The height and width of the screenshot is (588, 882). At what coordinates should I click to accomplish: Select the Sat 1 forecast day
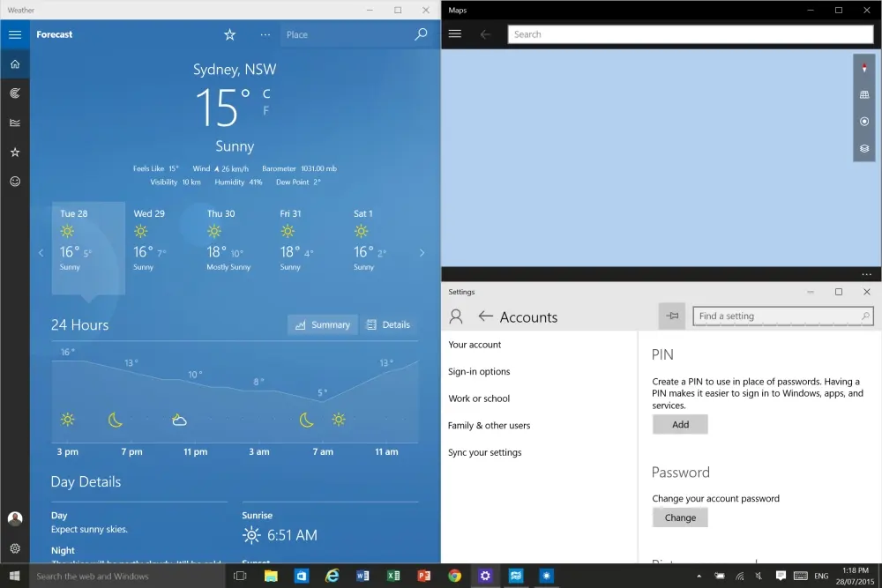pyautogui.click(x=382, y=248)
